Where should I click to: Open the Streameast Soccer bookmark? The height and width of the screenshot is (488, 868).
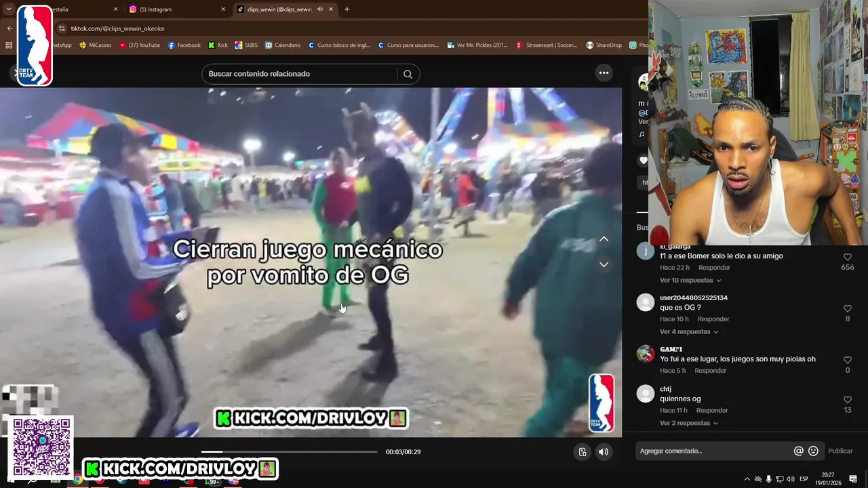click(547, 45)
